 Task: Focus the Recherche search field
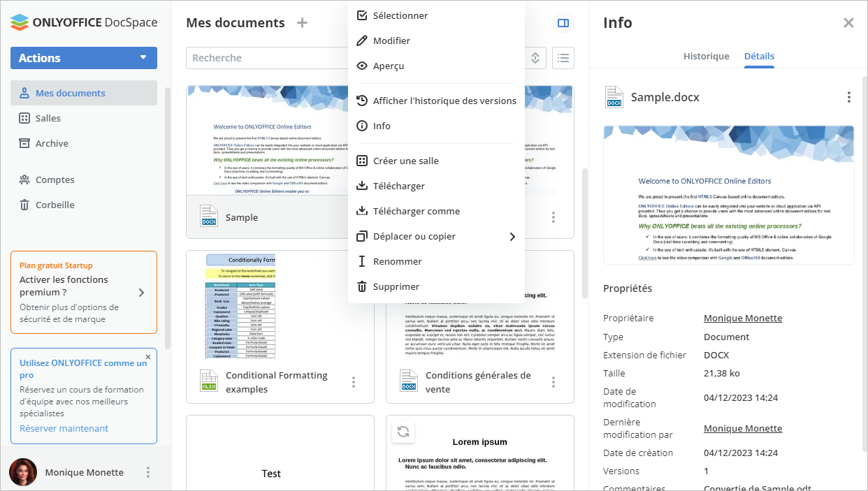point(266,58)
